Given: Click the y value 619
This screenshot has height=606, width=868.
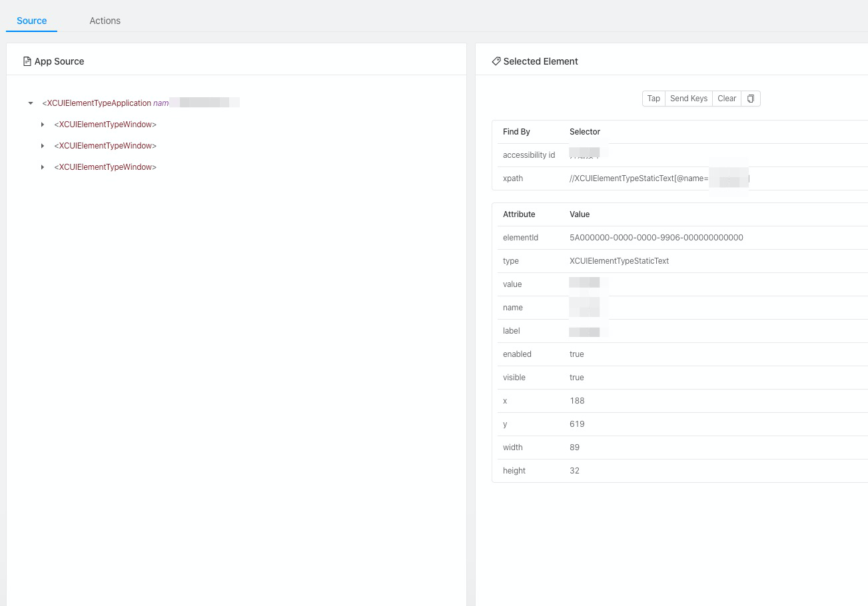Looking at the screenshot, I should pyautogui.click(x=577, y=424).
